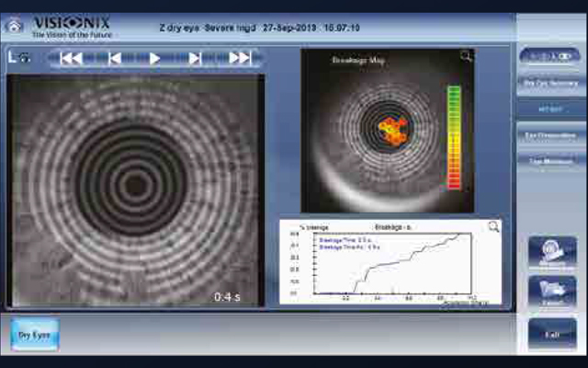The image size is (588, 368).
Task: Click the home icon beside Visionix logo
Action: coord(15,26)
